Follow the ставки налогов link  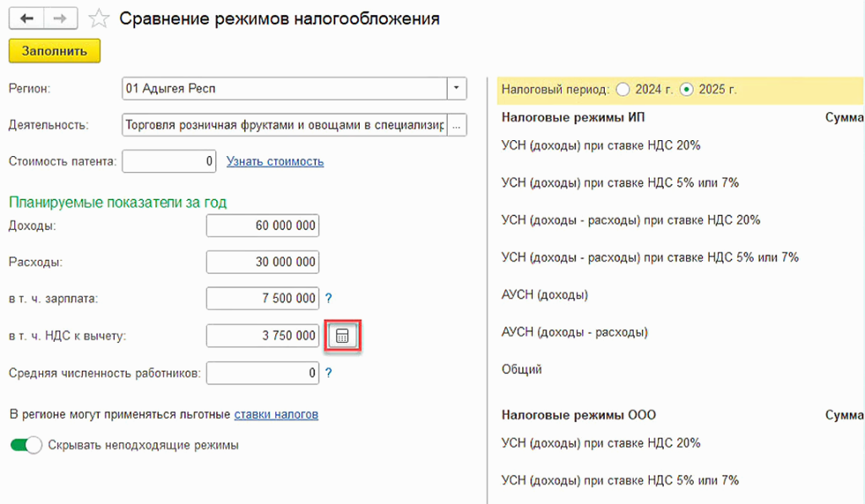point(276,414)
